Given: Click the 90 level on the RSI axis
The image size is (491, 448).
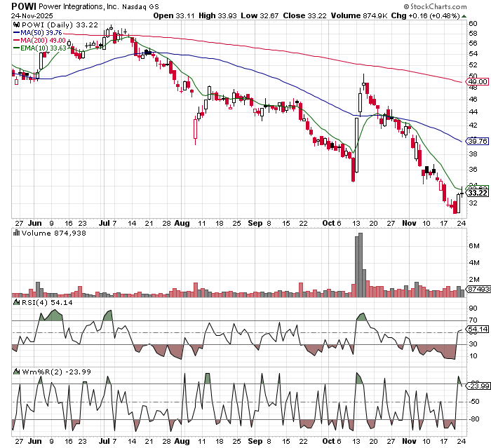Looking at the screenshot, I should (473, 308).
